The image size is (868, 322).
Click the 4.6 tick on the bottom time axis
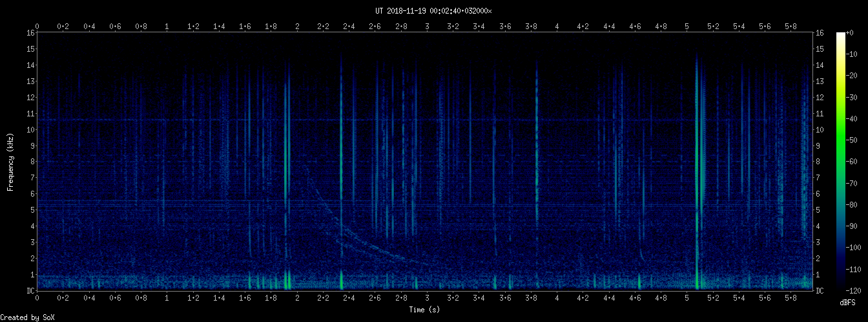tap(635, 298)
